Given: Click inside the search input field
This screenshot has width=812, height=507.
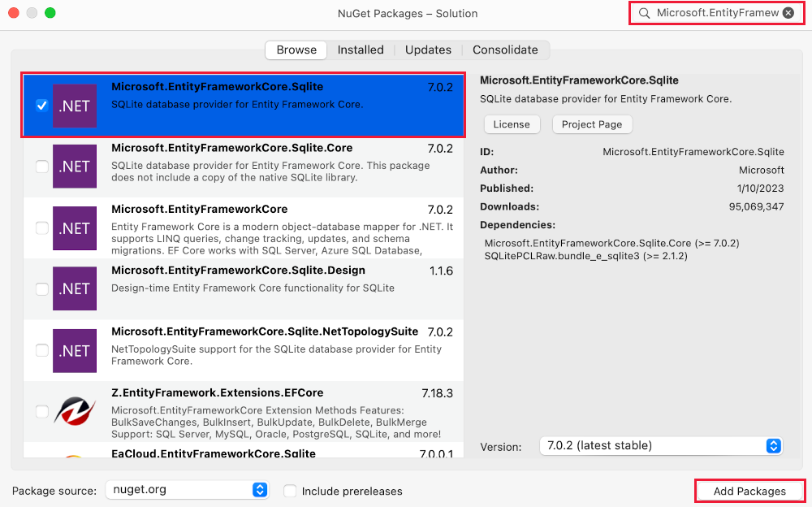Looking at the screenshot, I should click(715, 12).
